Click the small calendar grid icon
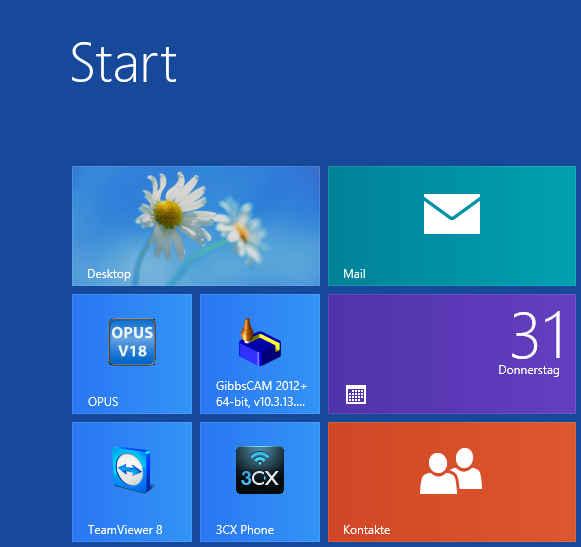Image resolution: width=581 pixels, height=547 pixels. click(x=356, y=394)
